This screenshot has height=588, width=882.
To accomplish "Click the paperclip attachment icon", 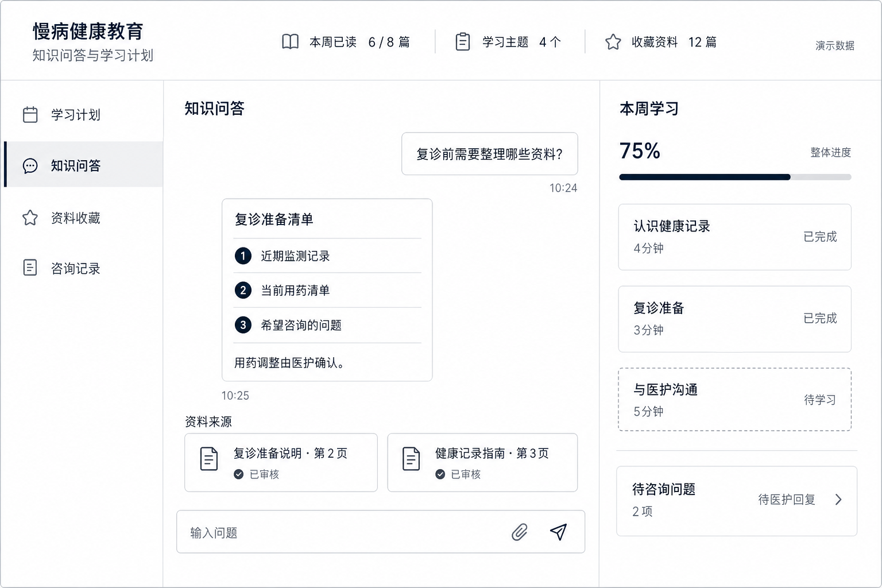I will pos(520,532).
